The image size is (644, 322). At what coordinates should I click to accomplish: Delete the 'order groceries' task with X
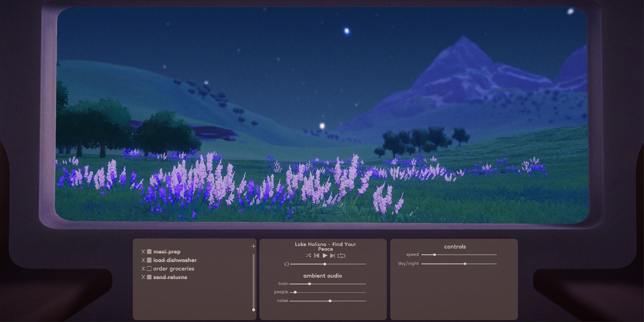pyautogui.click(x=143, y=268)
